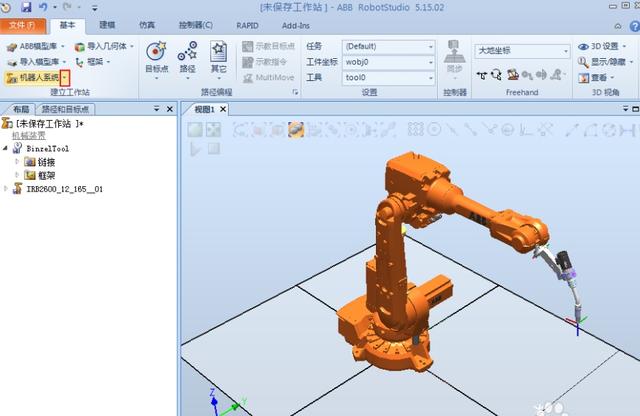Switch to the 路径和目标点 tab

[65, 109]
